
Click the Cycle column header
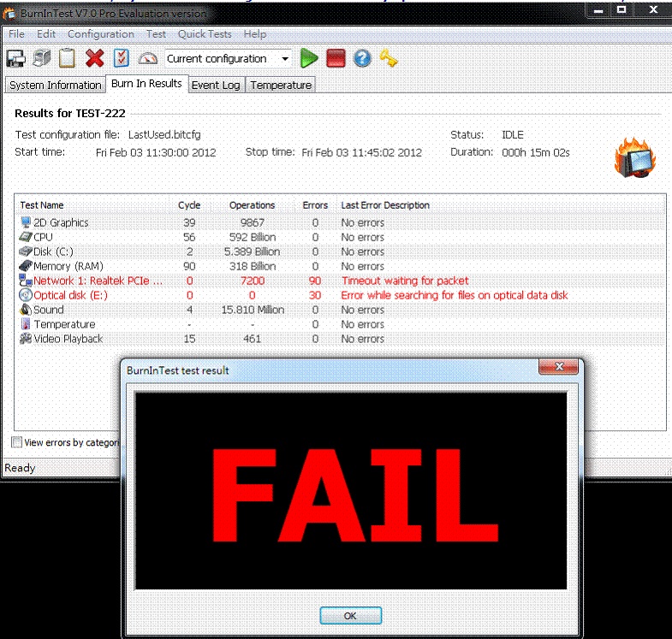[x=189, y=205]
